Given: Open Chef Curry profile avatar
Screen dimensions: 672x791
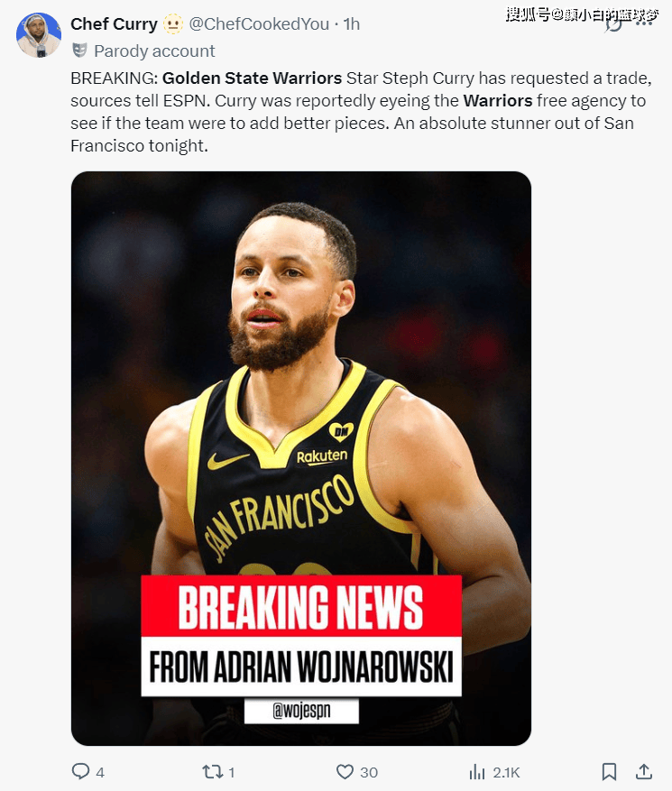Looking at the screenshot, I should [39, 34].
